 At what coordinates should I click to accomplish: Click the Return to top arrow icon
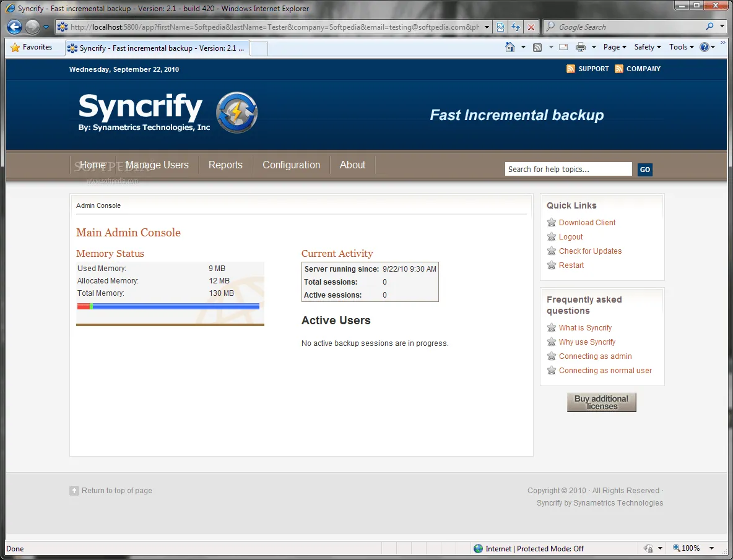(74, 490)
